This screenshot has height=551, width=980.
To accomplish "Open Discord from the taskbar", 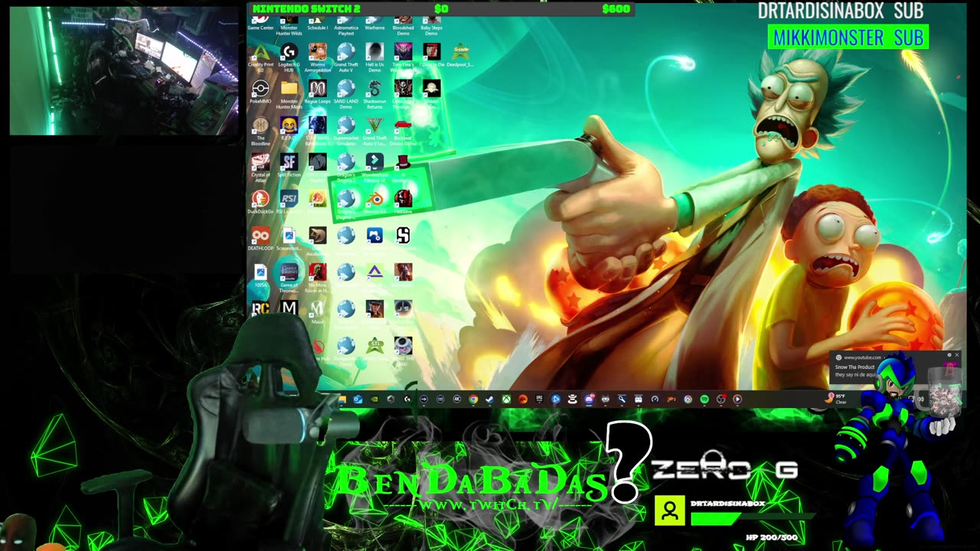I will click(589, 399).
